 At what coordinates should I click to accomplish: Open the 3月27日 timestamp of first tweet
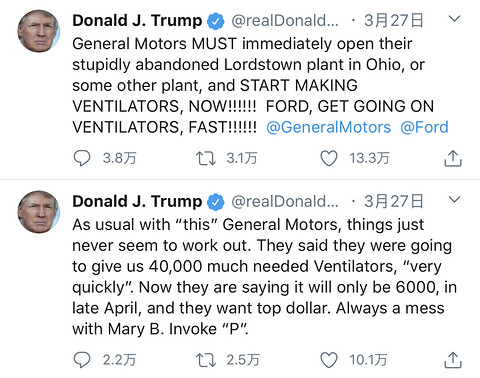[x=394, y=21]
